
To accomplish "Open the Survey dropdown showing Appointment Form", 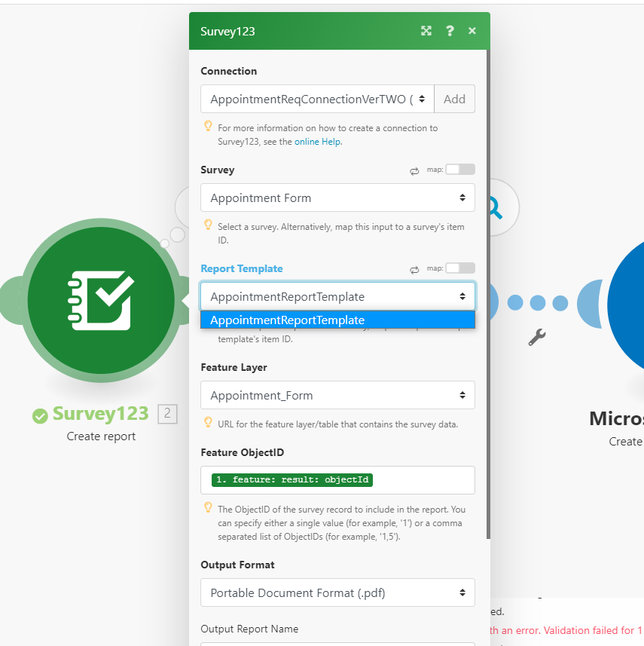I will click(x=337, y=197).
